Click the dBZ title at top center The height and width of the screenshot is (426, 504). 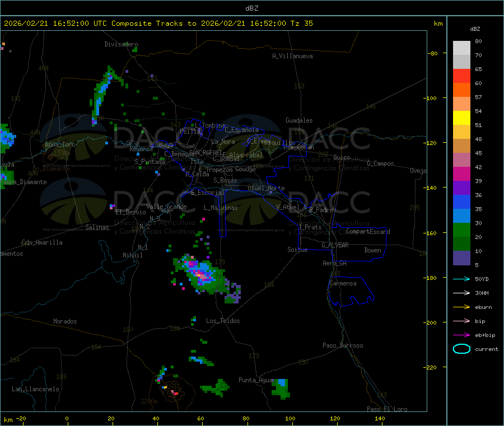251,8
